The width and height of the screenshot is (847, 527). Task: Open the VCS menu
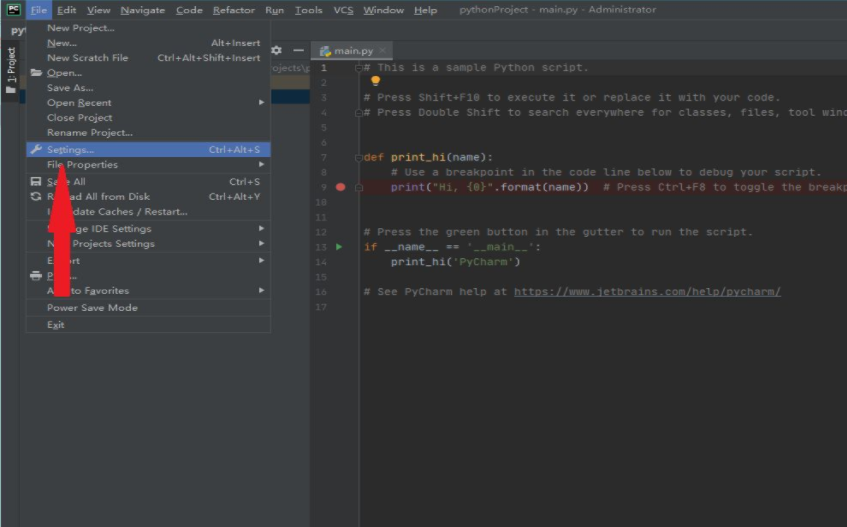pos(343,10)
